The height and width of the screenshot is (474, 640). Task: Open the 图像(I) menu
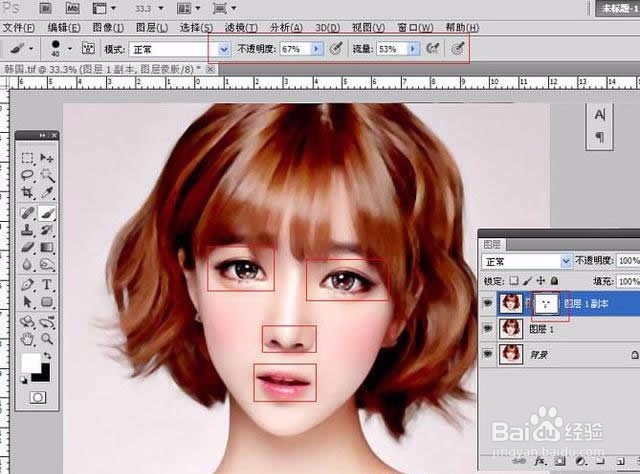click(108, 27)
